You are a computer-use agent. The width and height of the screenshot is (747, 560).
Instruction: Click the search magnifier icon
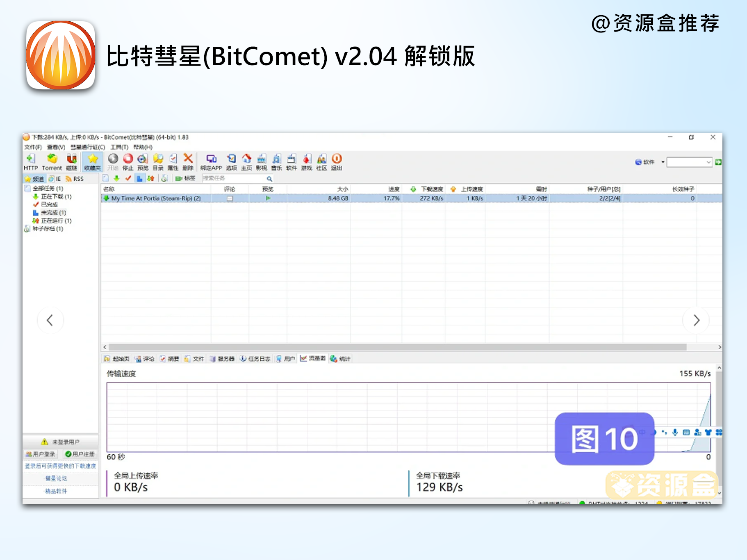(269, 179)
